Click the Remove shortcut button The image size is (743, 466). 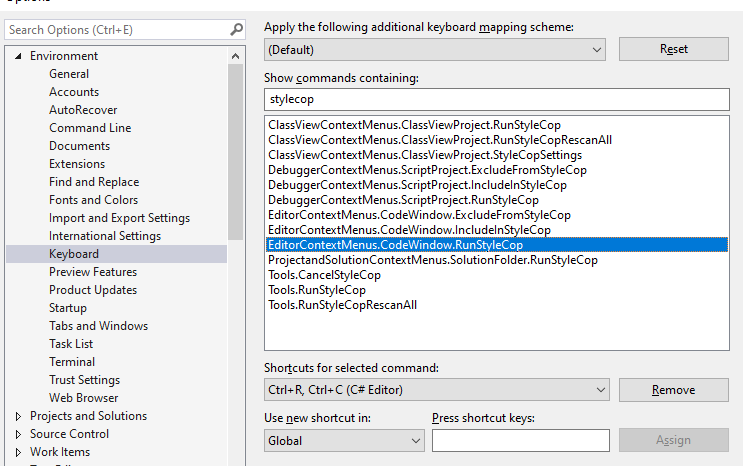tap(673, 390)
